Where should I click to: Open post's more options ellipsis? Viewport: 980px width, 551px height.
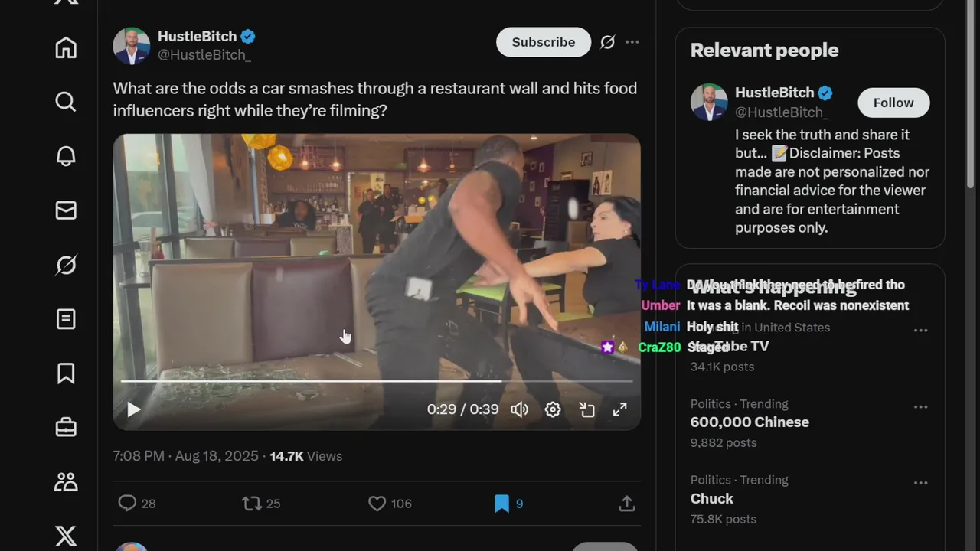632,42
